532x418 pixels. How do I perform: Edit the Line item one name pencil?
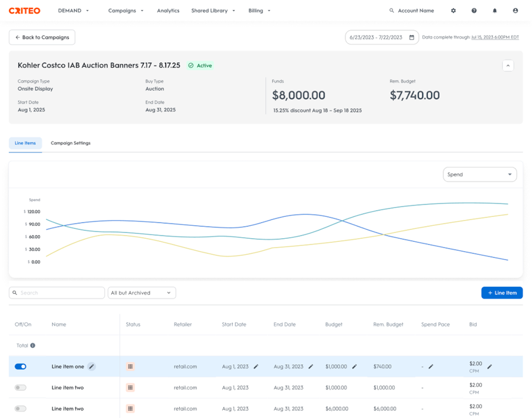pyautogui.click(x=92, y=367)
